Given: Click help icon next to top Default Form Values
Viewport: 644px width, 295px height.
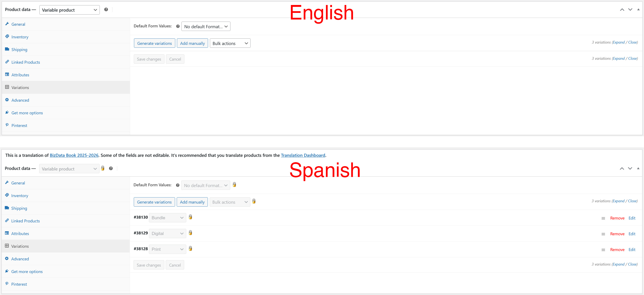Looking at the screenshot, I should (178, 26).
